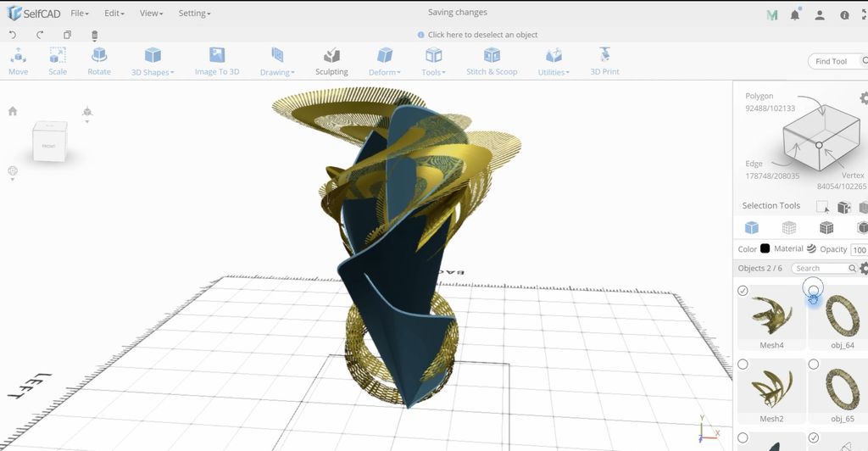This screenshot has width=868, height=451.
Task: Select the obj_65 ring thumbnail
Action: pyautogui.click(x=842, y=388)
